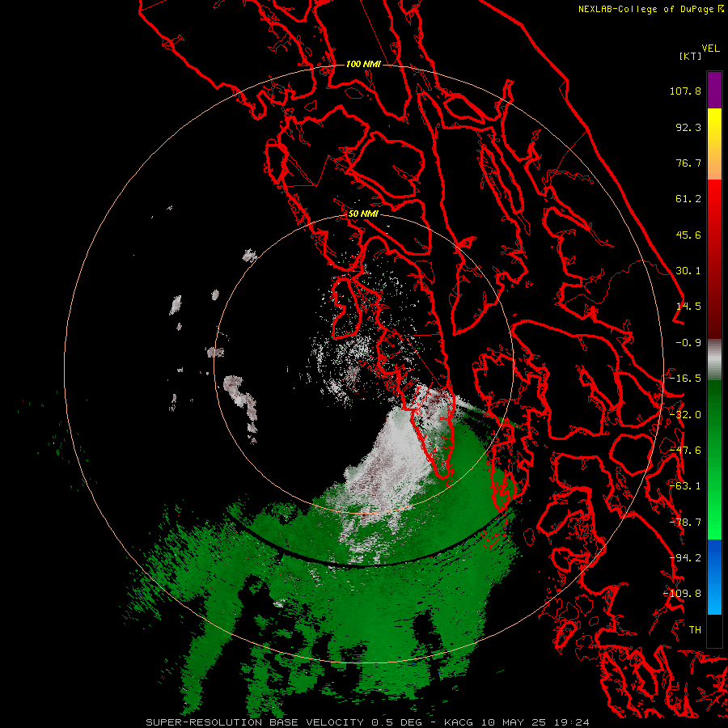Viewport: 728px width, 728px height.
Task: Select the 30.1 velocity legend value
Action: point(688,271)
